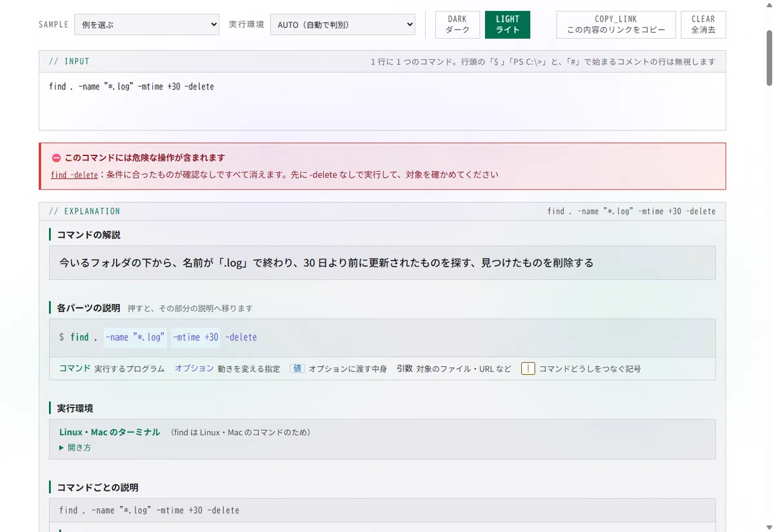Click the find -delete warning link
The height and width of the screenshot is (532, 774).
[74, 175]
